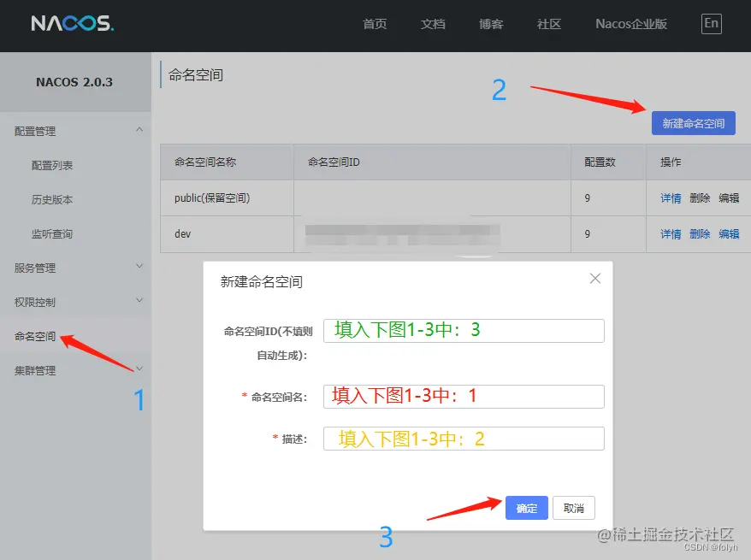Select 命名空间 in the sidebar

[x=35, y=337]
